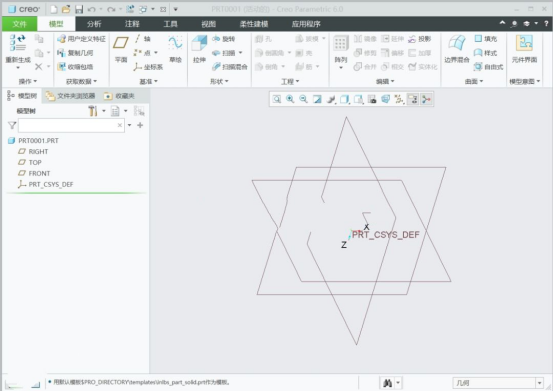This screenshot has width=553, height=391.
Task: Switch to the 注释 ribbon tab
Action: (132, 24)
